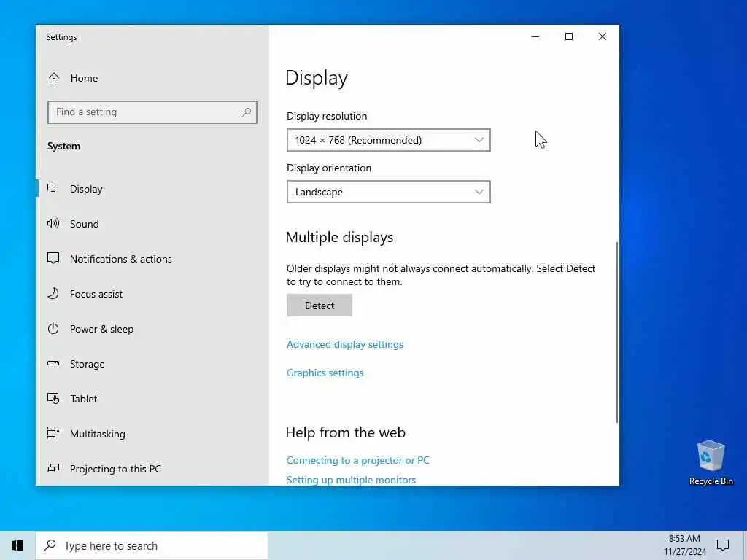Click the Power & sleep icon
The width and height of the screenshot is (747, 560).
point(53,328)
